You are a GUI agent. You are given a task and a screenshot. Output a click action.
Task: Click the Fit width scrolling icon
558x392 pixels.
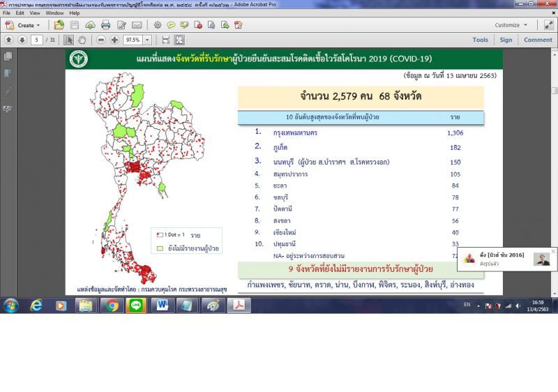tap(166, 40)
